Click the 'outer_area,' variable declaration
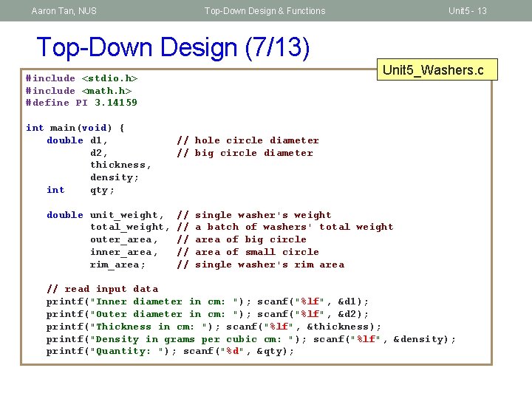 pos(124,239)
